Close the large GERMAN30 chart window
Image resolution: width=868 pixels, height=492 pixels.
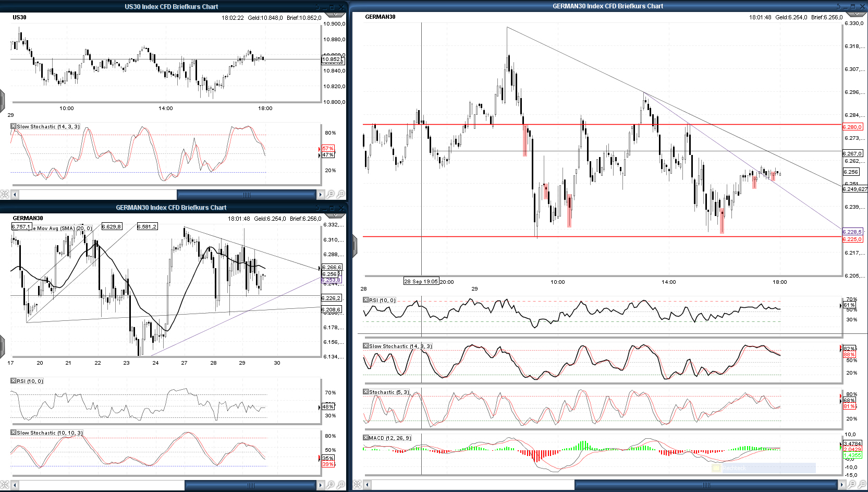(863, 6)
